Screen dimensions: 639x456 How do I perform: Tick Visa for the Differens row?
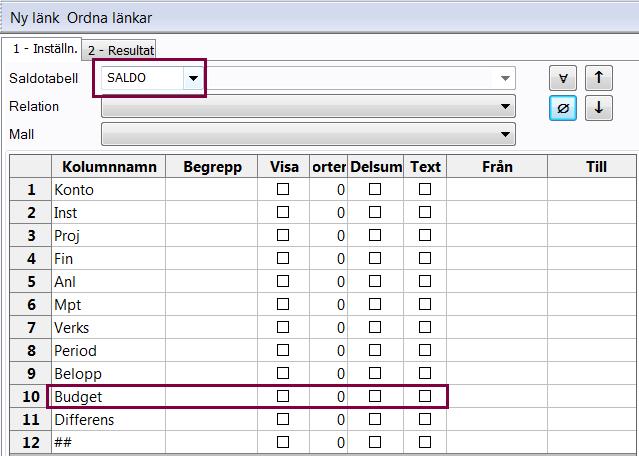283,419
